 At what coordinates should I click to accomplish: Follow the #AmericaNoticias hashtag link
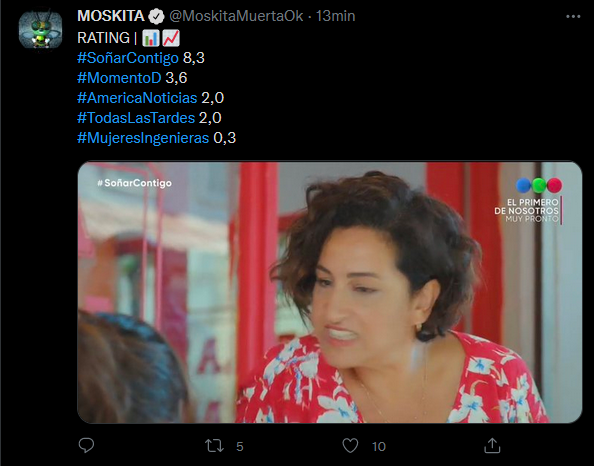(x=137, y=98)
